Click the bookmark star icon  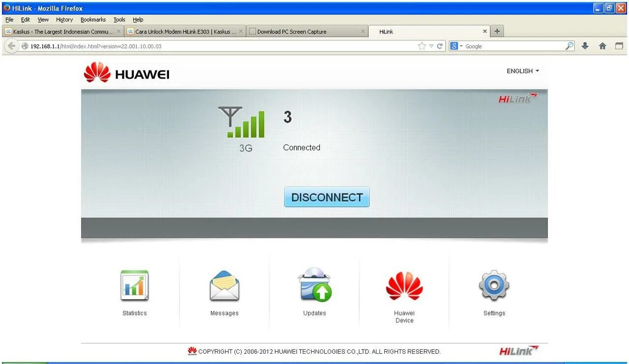pyautogui.click(x=422, y=46)
